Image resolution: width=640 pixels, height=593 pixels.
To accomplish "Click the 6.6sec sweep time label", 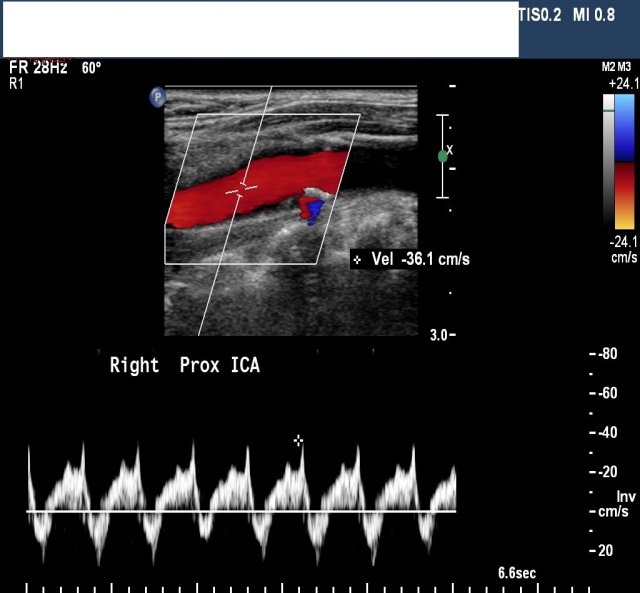I will click(x=517, y=573).
